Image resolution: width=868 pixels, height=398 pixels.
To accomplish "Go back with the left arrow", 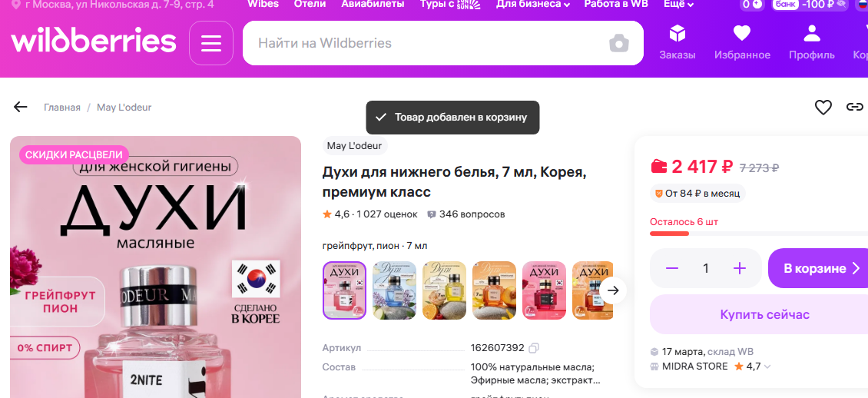I will point(21,107).
